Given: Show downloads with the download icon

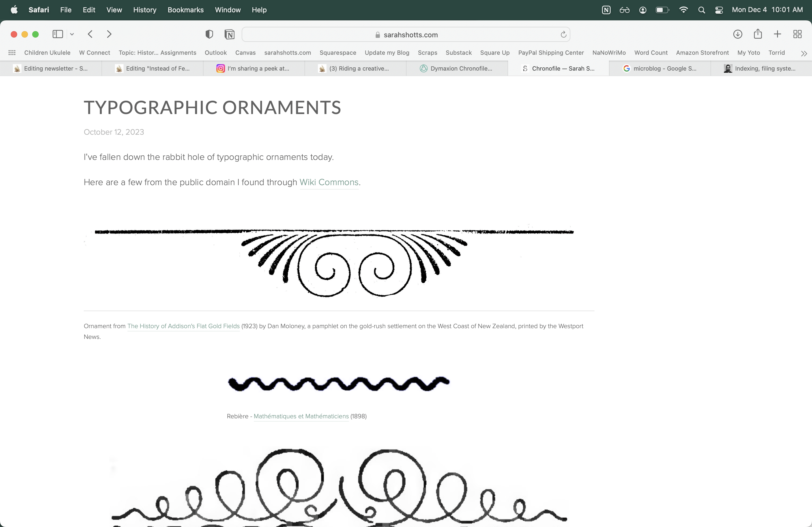Looking at the screenshot, I should click(738, 34).
